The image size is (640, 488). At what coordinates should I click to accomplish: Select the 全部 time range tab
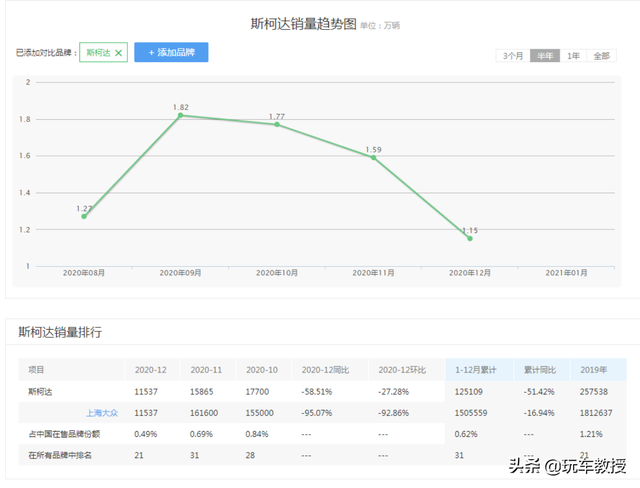click(x=601, y=56)
